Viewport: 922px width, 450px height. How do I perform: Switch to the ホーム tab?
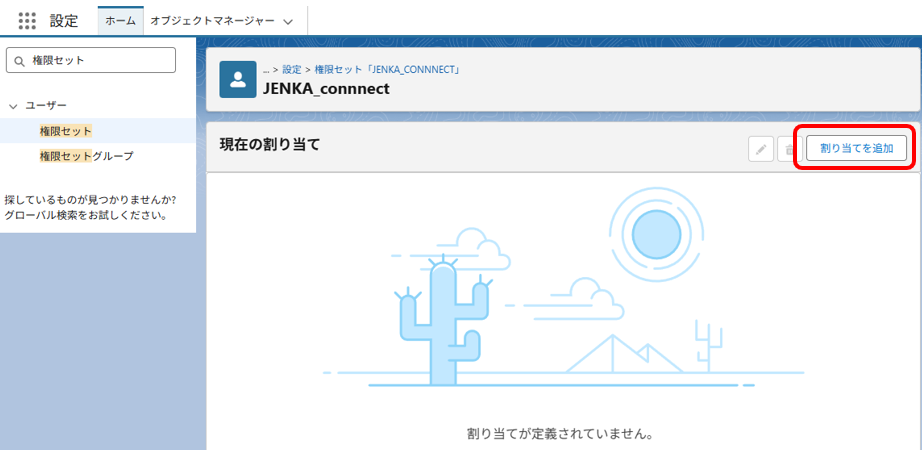pos(121,21)
